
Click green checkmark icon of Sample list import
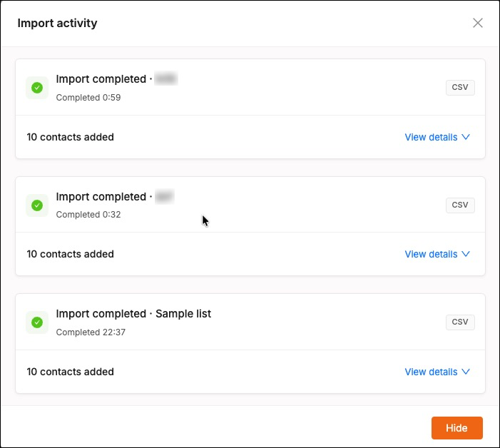coord(37,322)
